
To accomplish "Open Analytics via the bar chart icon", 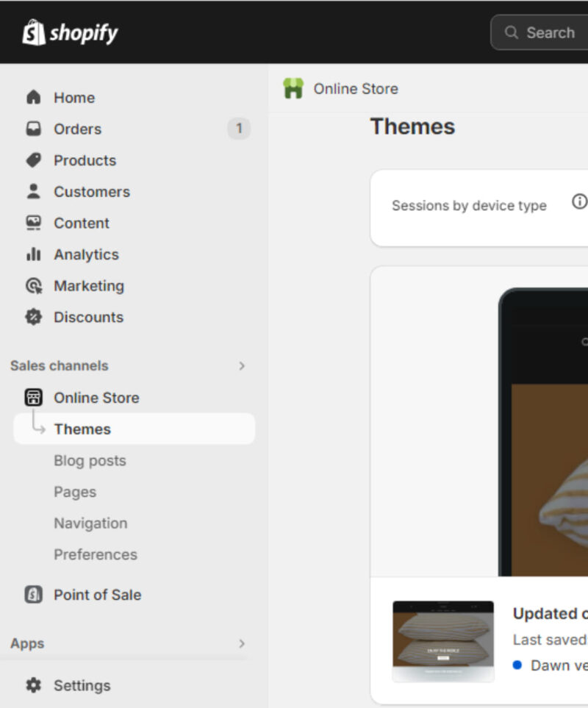I will [x=32, y=254].
